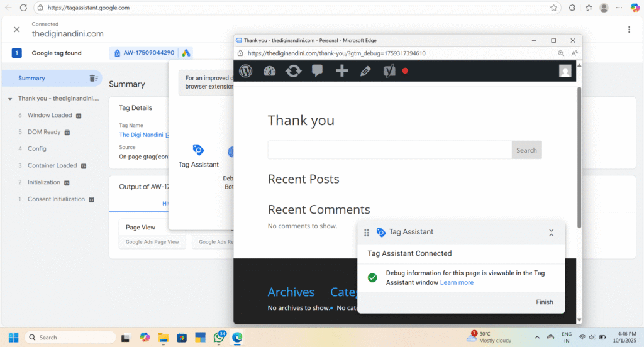Click the search input field on Thank you page
Image resolution: width=644 pixels, height=347 pixels.
point(389,150)
